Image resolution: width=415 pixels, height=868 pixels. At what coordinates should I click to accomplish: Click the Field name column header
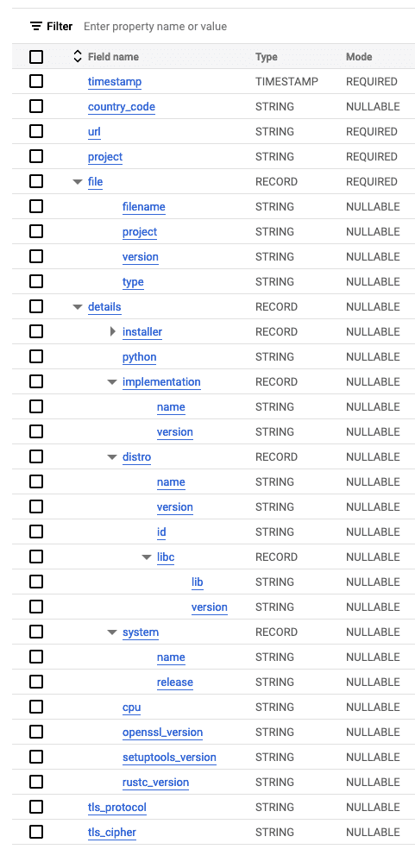[x=113, y=56]
